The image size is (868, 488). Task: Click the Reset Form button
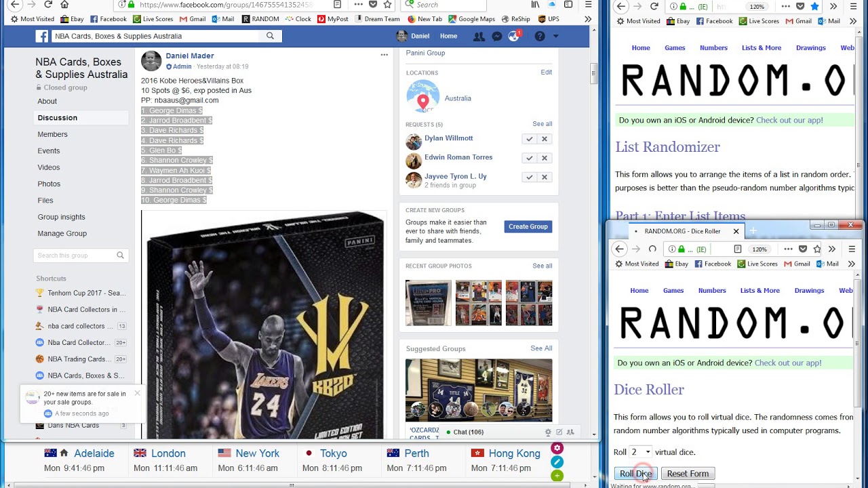(x=688, y=474)
